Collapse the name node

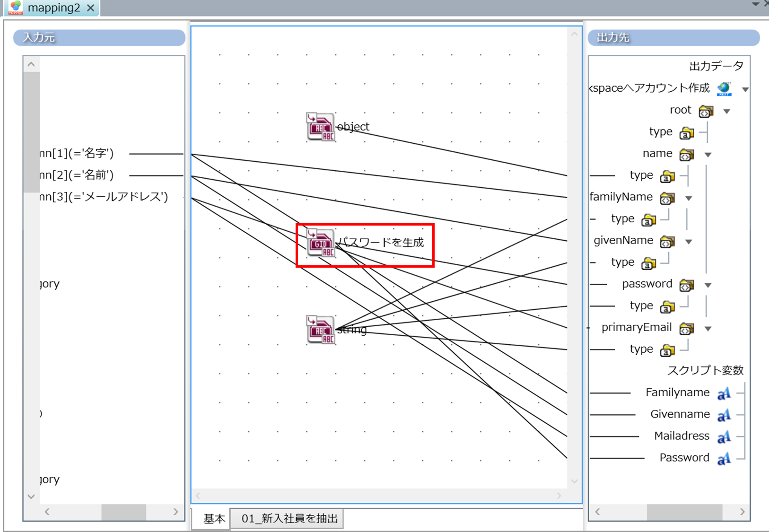(x=708, y=155)
